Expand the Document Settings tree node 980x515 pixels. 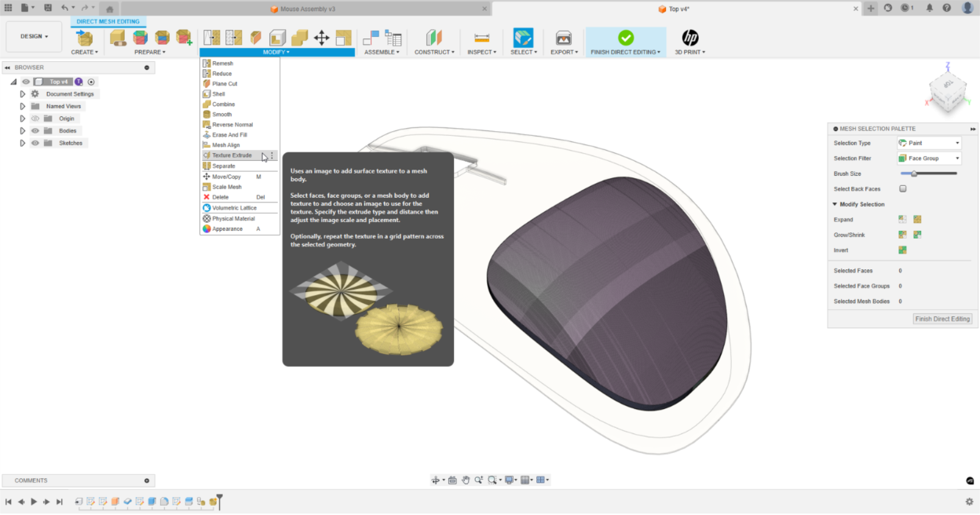tap(23, 94)
